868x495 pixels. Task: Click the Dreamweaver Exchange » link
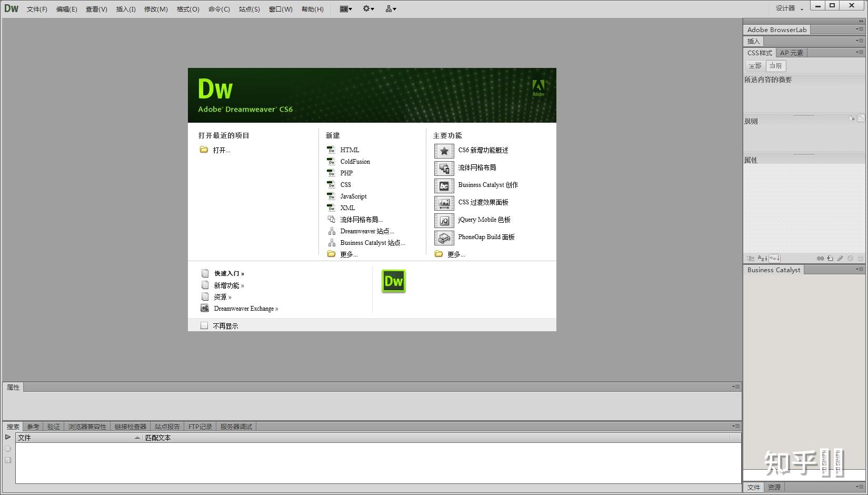pyautogui.click(x=246, y=309)
